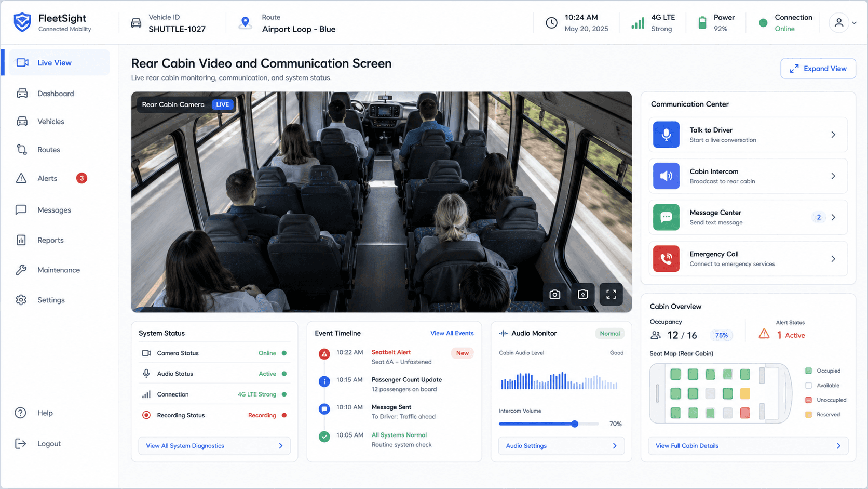The height and width of the screenshot is (489, 868).
Task: Open View Full Cabin Details
Action: point(748,446)
